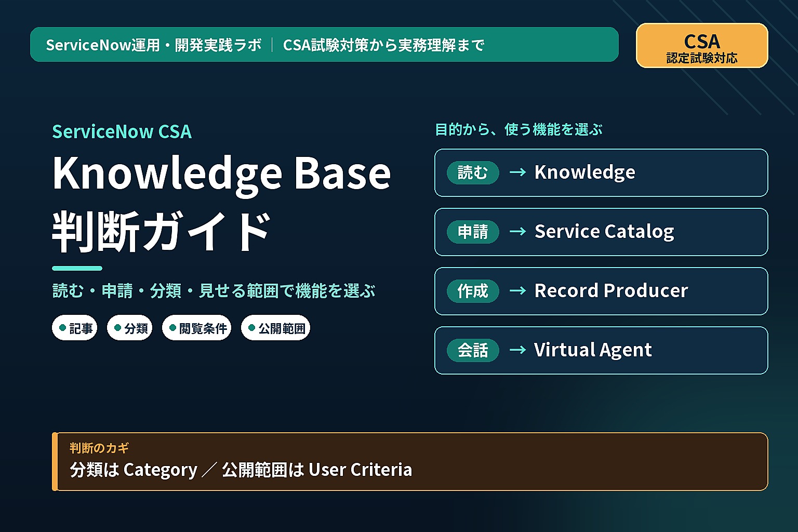This screenshot has width=798, height=532.
Task: Click the arrow icon before Record Producer
Action: 517,290
